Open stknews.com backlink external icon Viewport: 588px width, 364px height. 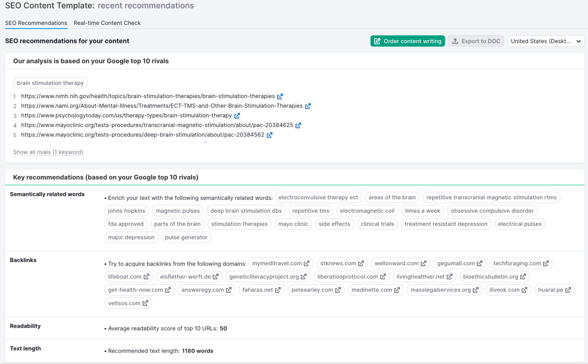(x=360, y=263)
